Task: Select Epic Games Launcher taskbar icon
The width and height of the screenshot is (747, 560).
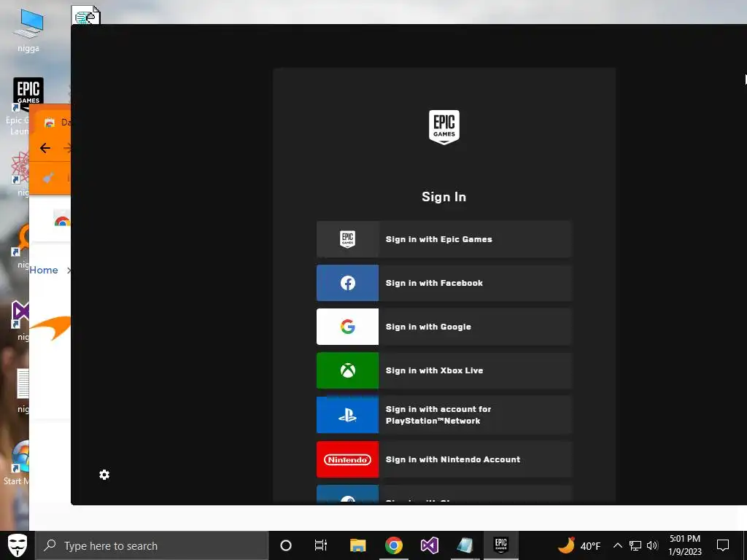Action: tap(500, 545)
